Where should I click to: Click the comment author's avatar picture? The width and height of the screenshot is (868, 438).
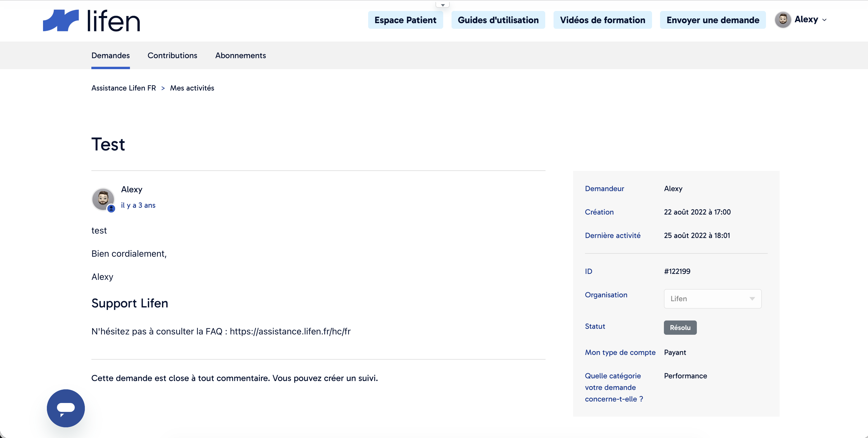[x=103, y=199]
